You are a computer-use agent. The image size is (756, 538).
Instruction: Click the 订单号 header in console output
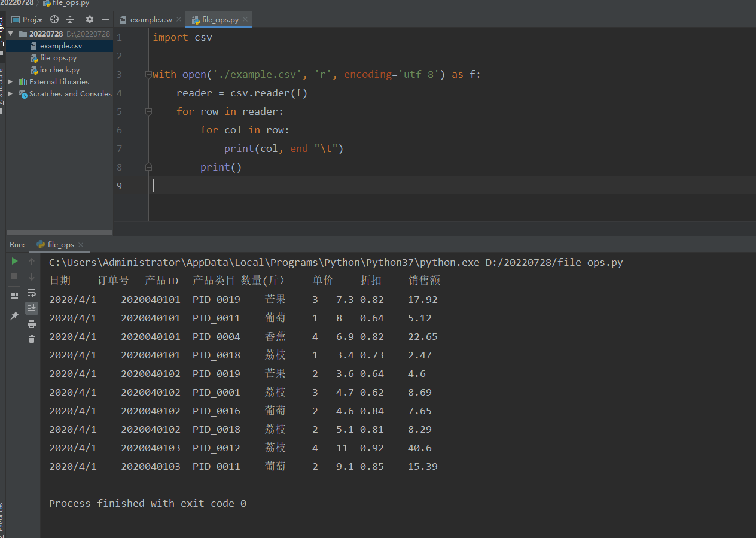click(x=113, y=281)
